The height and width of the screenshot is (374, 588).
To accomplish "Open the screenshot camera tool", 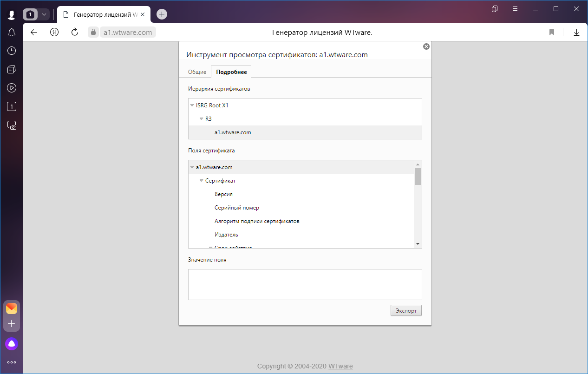I will point(12,125).
